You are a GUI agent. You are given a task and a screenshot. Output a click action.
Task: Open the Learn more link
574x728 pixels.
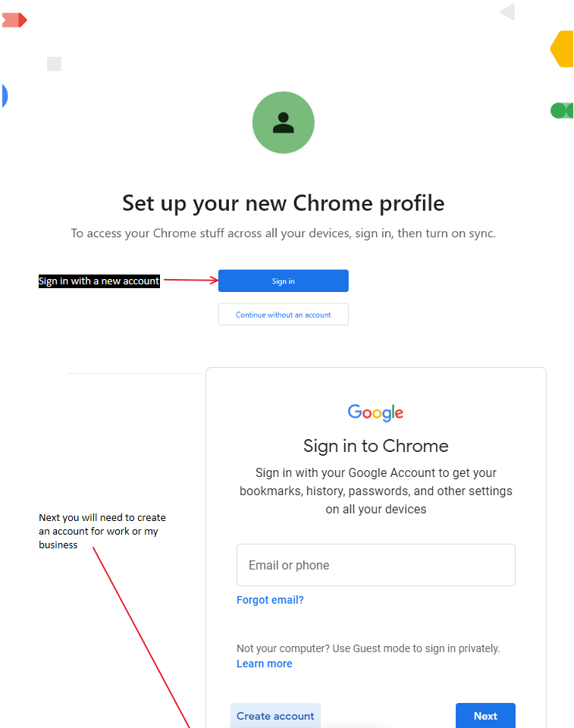264,664
